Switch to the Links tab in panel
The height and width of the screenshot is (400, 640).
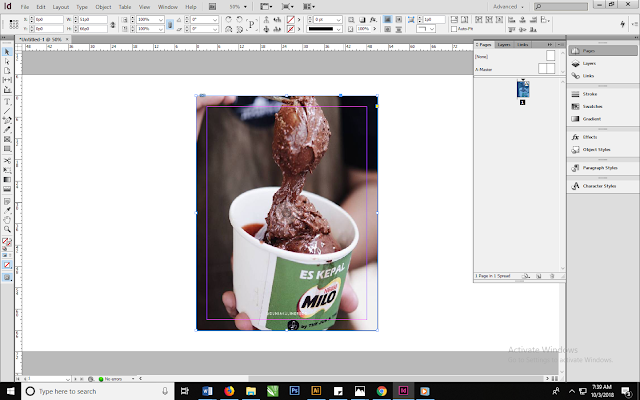522,44
